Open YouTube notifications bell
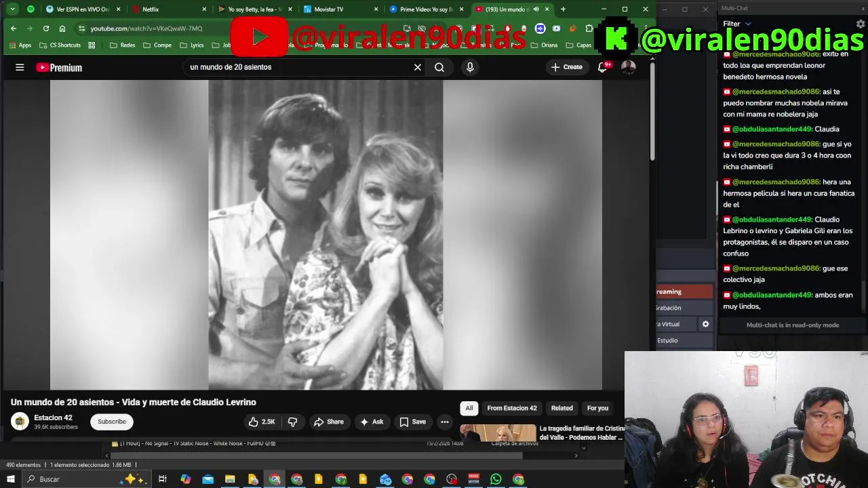 tap(602, 67)
